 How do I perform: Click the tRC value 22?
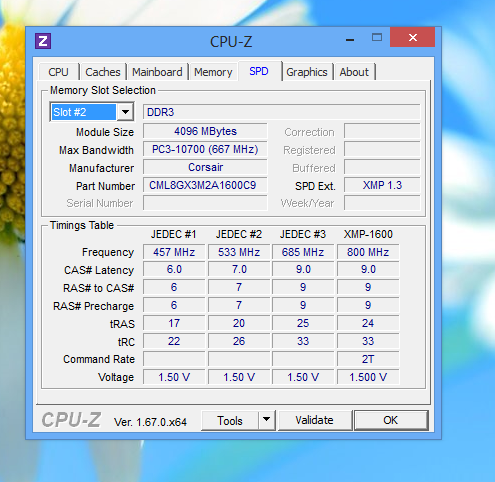coord(174,341)
